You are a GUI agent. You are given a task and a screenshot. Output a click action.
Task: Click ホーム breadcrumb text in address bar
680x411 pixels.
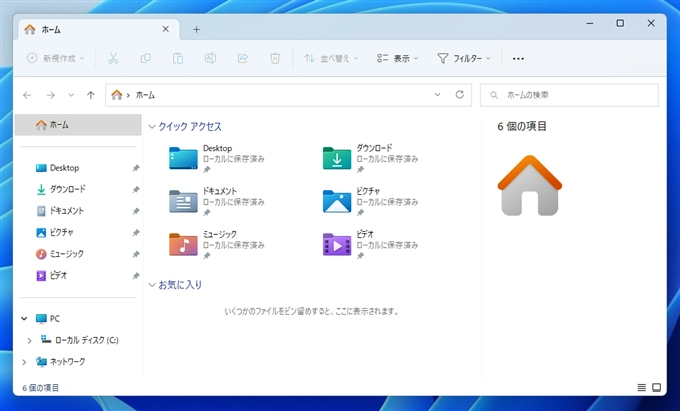point(145,95)
